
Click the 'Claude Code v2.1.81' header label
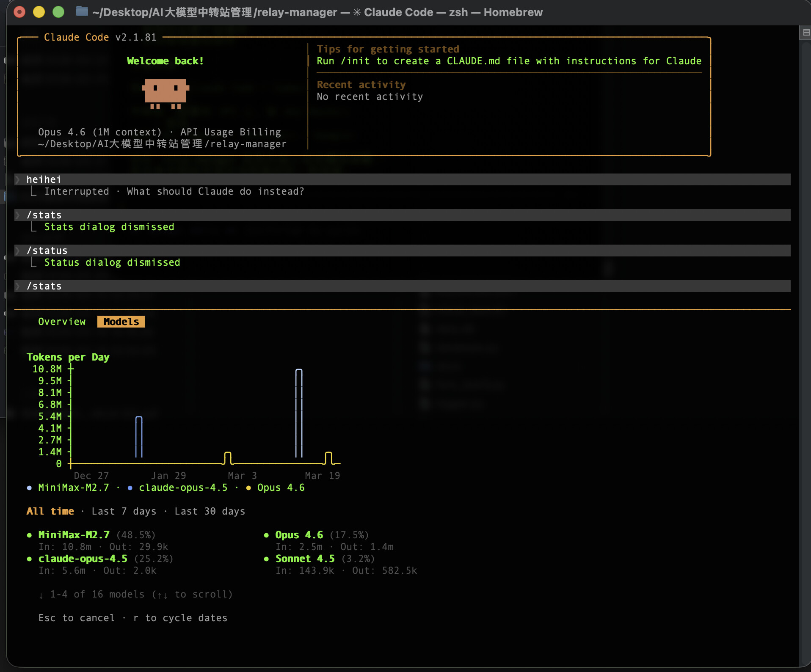[x=100, y=37]
